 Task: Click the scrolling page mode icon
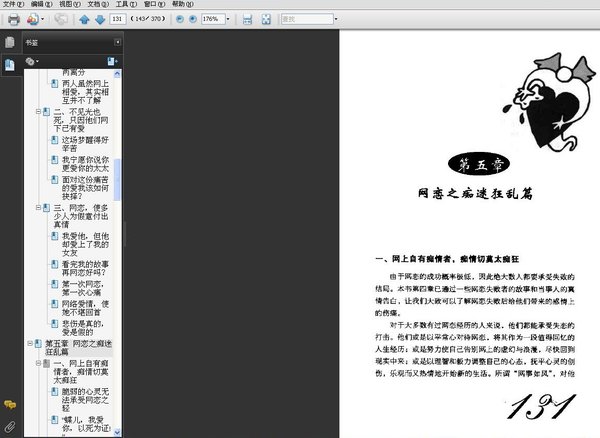pyautogui.click(x=248, y=19)
